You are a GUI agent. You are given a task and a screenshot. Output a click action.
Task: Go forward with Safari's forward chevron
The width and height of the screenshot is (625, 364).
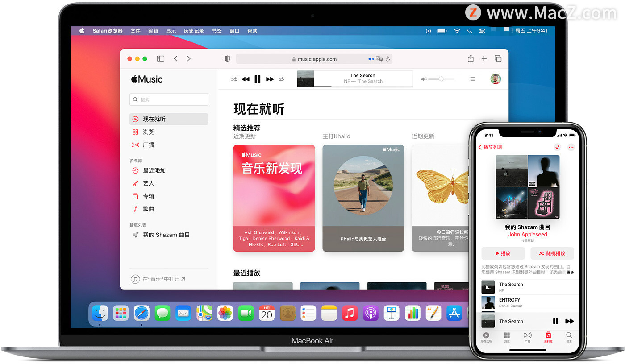[x=189, y=59]
